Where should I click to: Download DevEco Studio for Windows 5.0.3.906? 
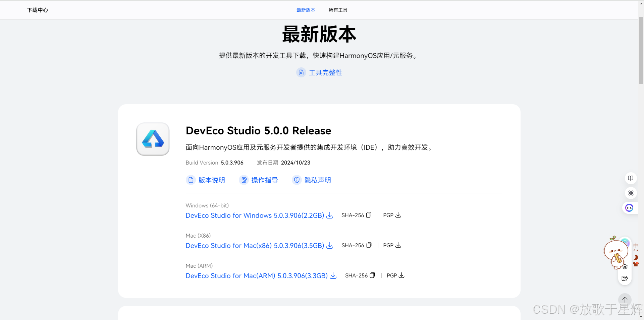[x=255, y=215]
